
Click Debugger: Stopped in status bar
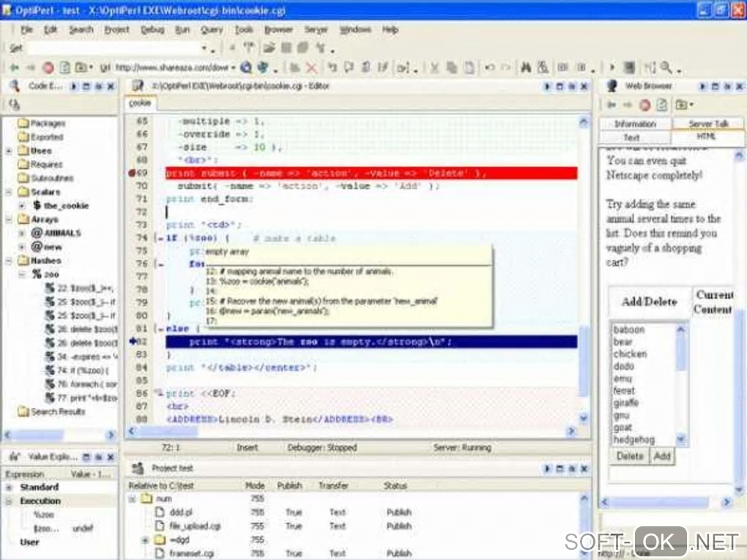click(x=322, y=447)
